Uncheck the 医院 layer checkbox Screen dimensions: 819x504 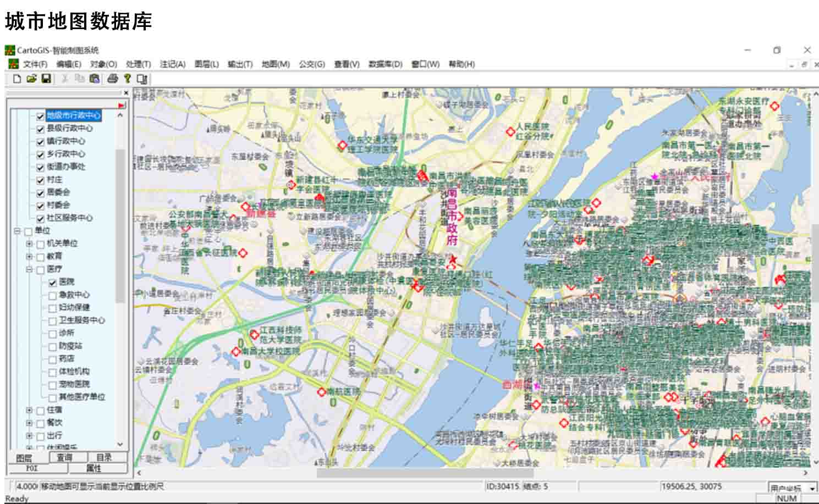[x=53, y=283]
